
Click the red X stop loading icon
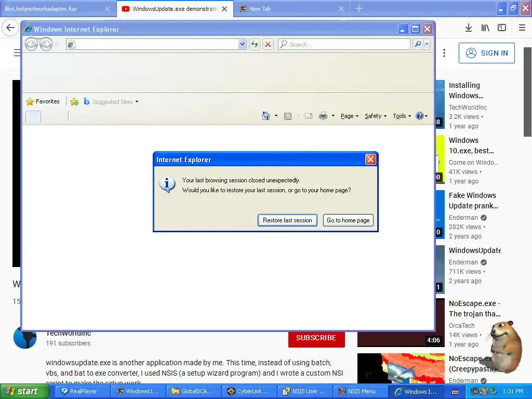[x=268, y=44]
